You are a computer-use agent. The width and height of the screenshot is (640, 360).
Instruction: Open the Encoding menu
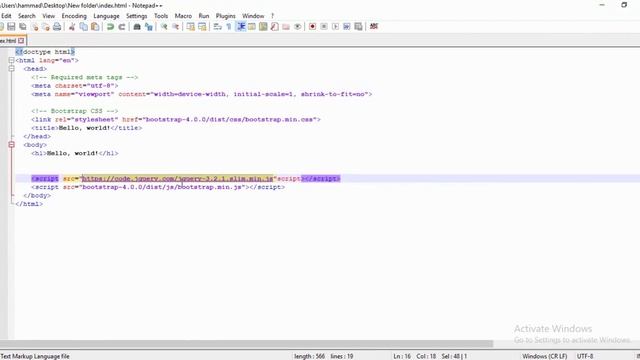point(74,16)
